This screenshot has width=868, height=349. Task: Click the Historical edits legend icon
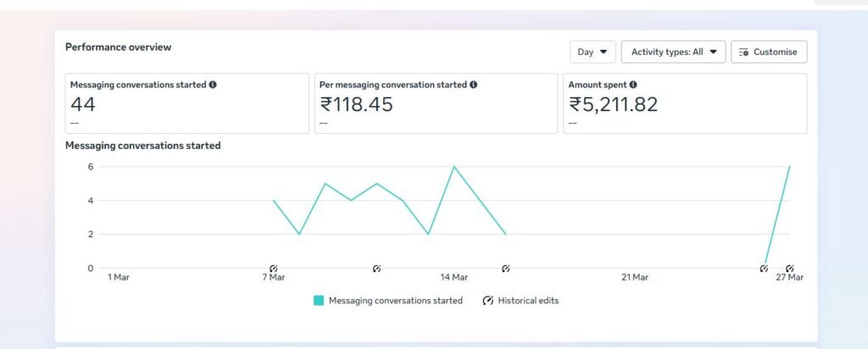488,301
